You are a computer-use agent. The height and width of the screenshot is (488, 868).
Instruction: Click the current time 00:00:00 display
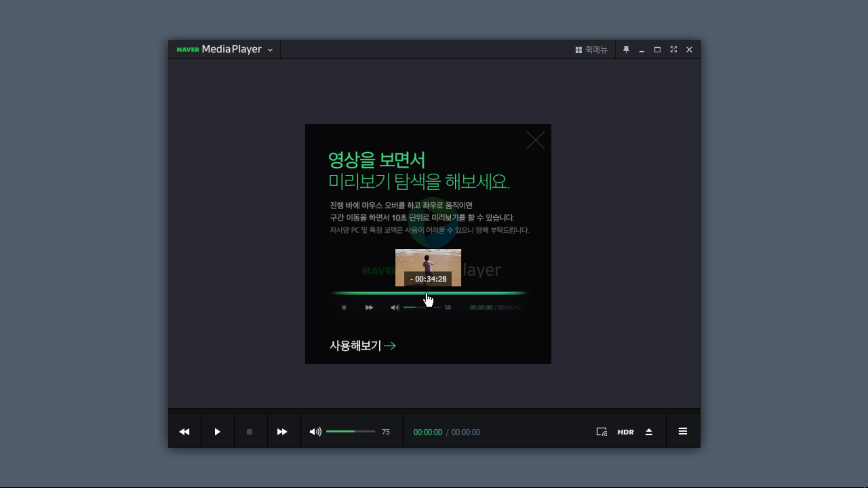point(428,432)
